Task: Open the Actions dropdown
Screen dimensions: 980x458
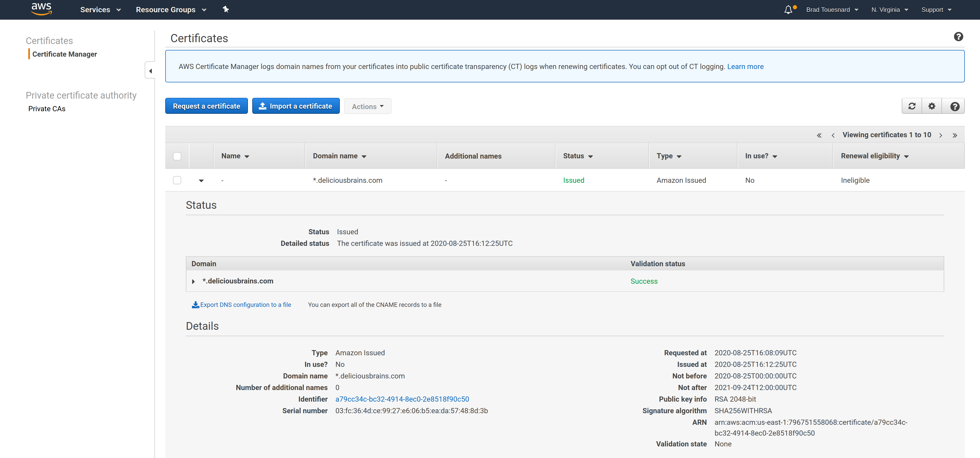Action: click(x=368, y=106)
